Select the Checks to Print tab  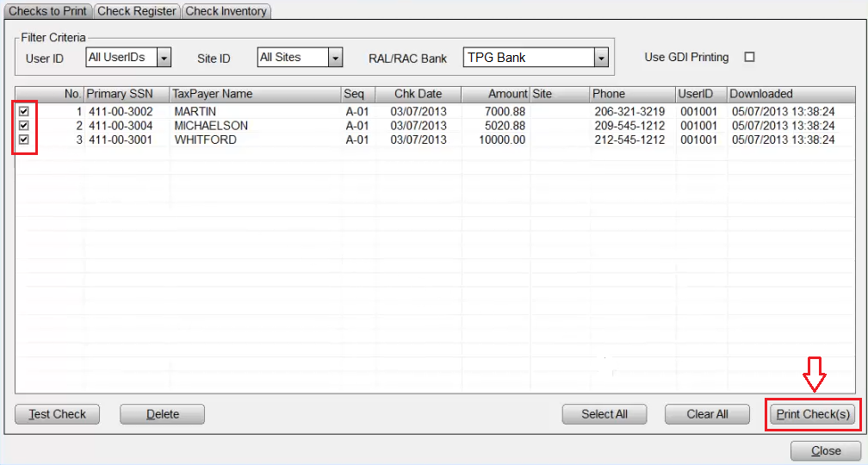pos(46,11)
